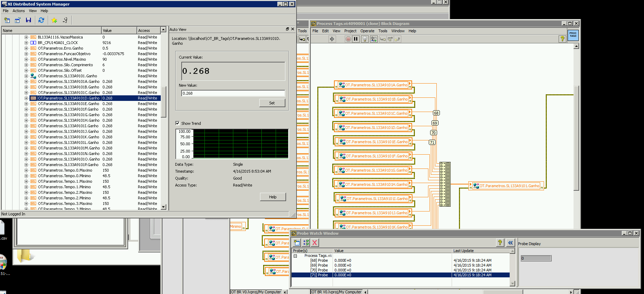Open the Operate menu in Block Diagram
The height and width of the screenshot is (294, 644).
[x=367, y=31]
